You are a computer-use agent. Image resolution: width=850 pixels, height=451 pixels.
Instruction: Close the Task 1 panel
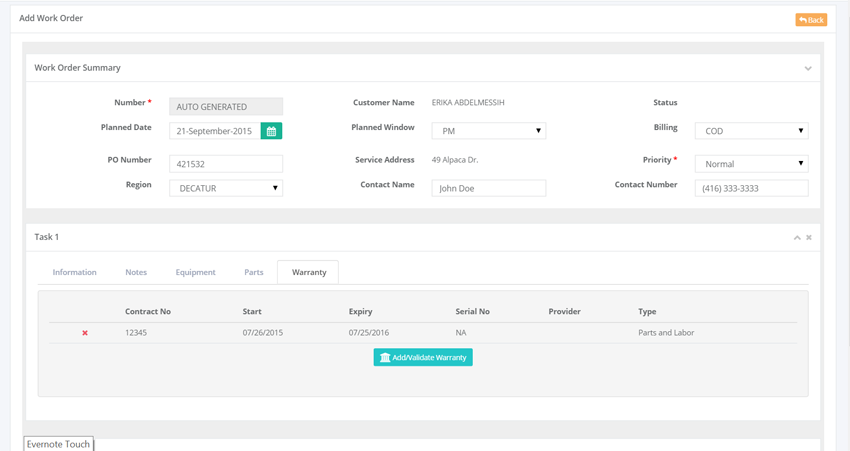coord(809,237)
